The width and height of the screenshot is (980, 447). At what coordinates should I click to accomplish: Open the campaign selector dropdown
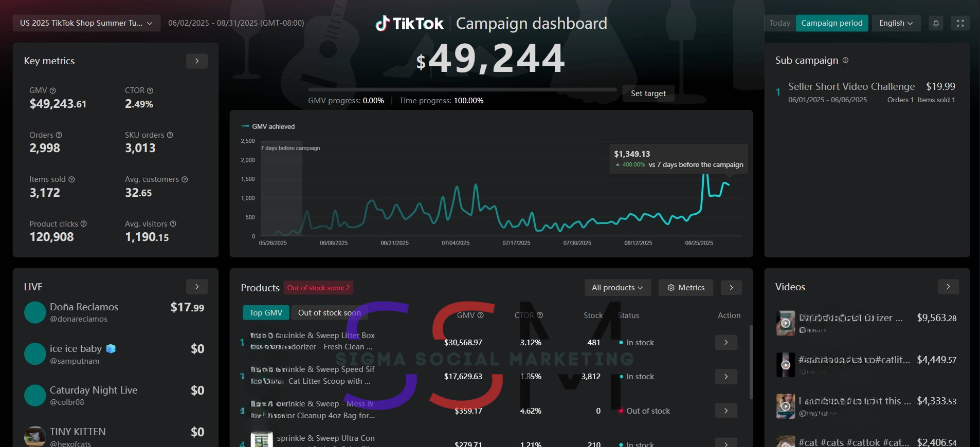[86, 23]
